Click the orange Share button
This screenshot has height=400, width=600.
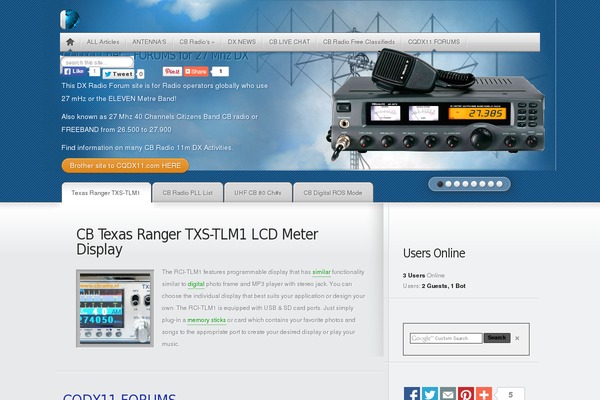point(196,72)
